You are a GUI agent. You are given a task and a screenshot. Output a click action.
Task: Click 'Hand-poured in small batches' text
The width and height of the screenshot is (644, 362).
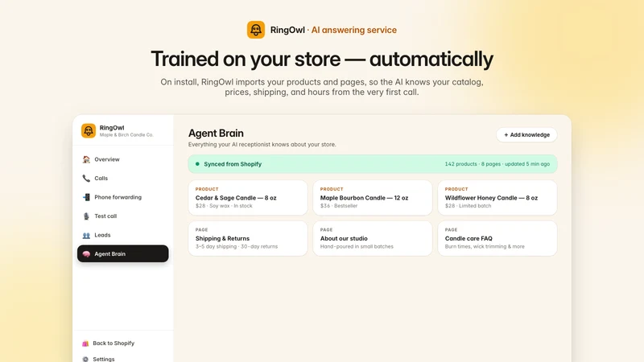[357, 247]
